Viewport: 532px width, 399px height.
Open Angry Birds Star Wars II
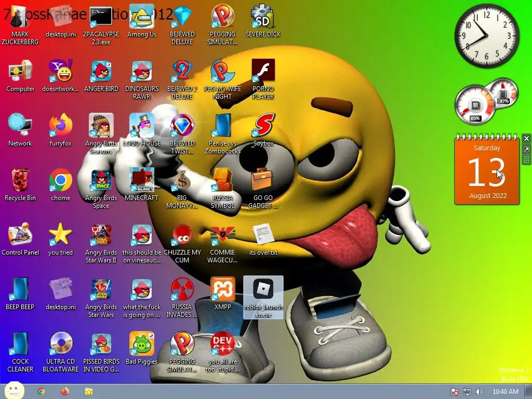click(101, 243)
